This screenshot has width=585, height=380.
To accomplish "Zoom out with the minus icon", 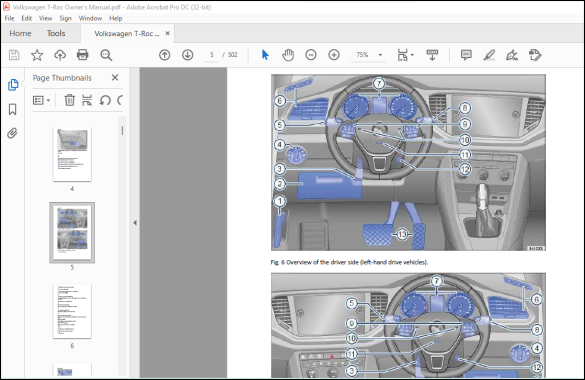I will 311,55.
